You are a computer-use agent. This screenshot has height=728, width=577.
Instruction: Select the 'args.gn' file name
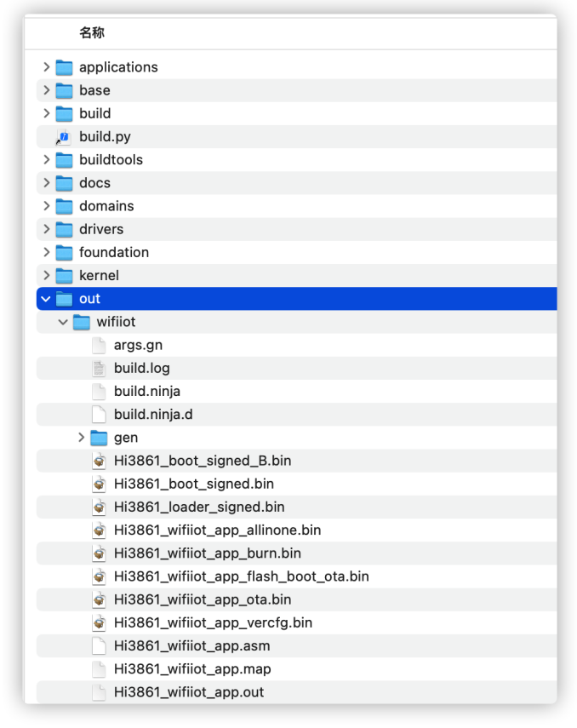(139, 346)
